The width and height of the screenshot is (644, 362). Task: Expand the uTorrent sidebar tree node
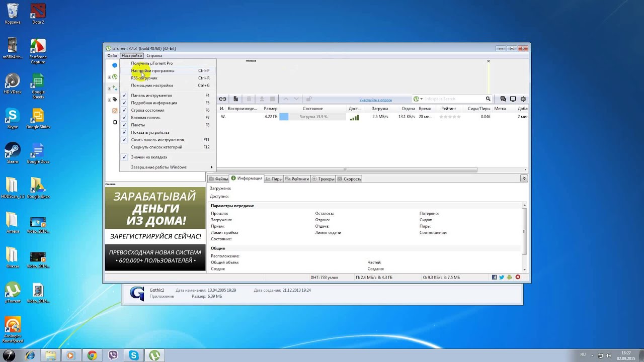click(x=109, y=77)
